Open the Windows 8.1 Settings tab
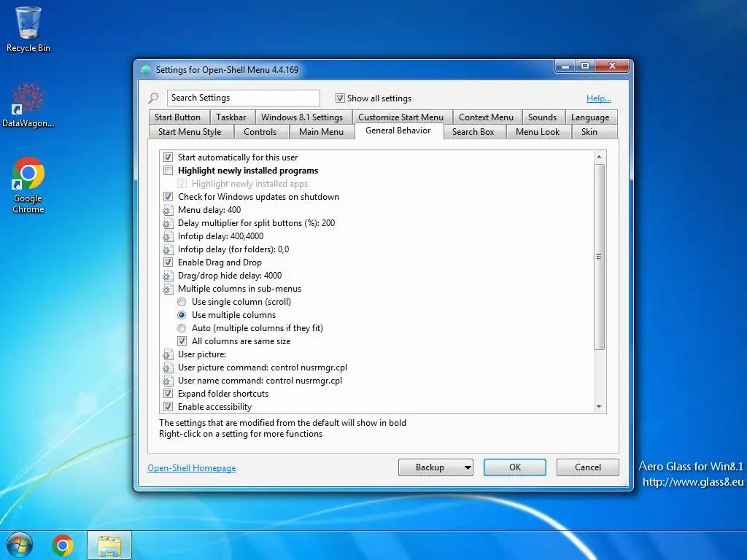Screen dimensions: 747x560 point(302,117)
